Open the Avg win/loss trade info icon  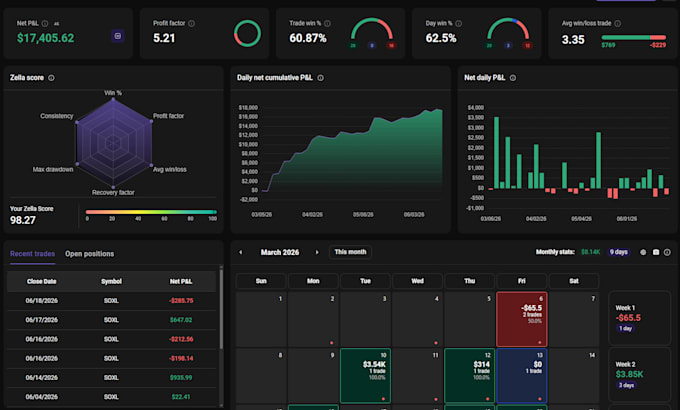(x=618, y=23)
